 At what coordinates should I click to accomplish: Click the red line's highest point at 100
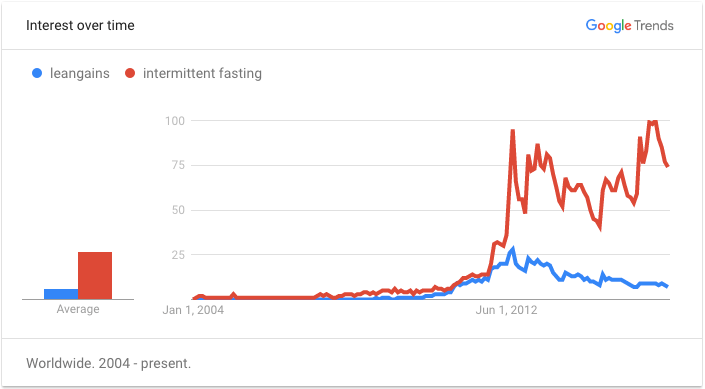point(652,121)
